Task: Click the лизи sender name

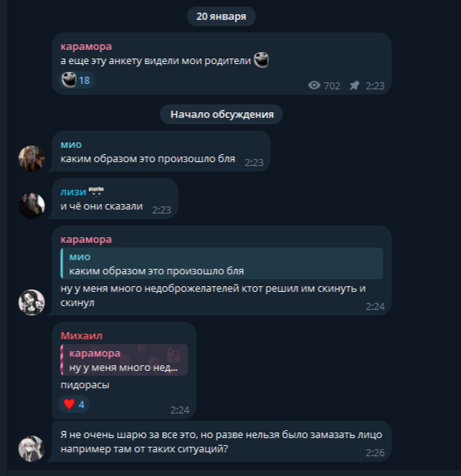Action: click(74, 191)
